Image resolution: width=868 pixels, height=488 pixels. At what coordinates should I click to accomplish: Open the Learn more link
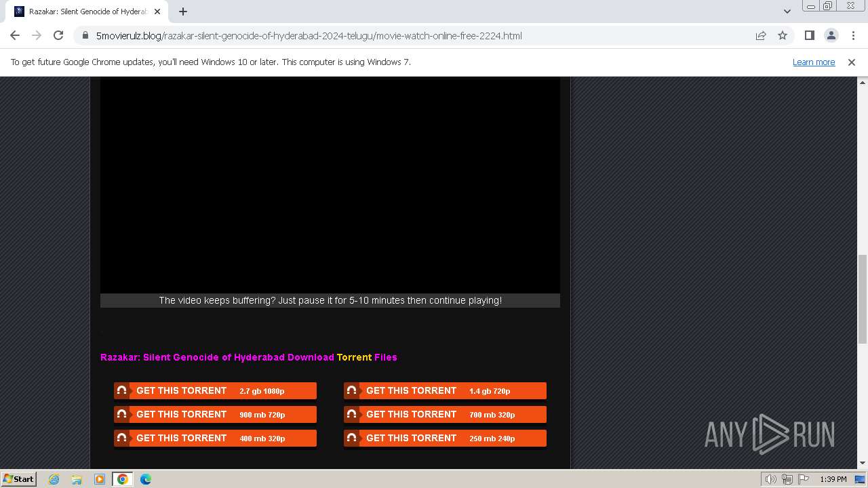point(814,62)
